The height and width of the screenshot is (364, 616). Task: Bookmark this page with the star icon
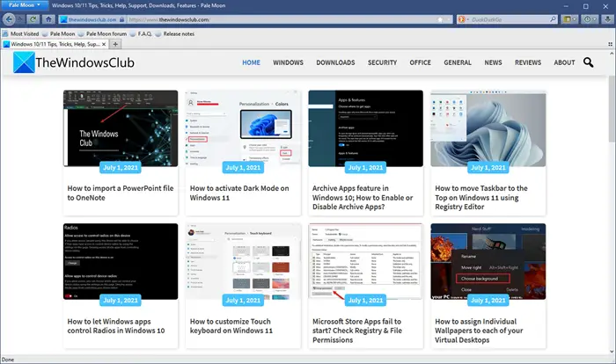[x=440, y=19]
